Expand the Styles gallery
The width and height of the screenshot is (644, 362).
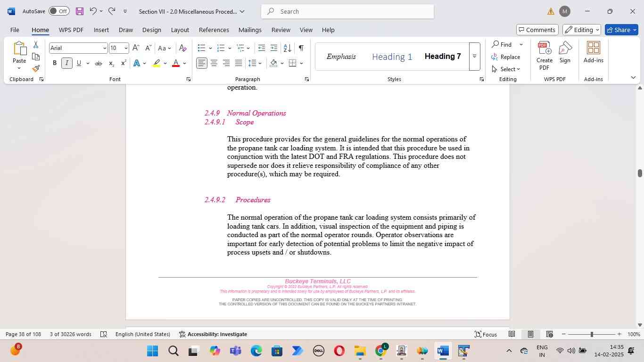[x=474, y=57]
